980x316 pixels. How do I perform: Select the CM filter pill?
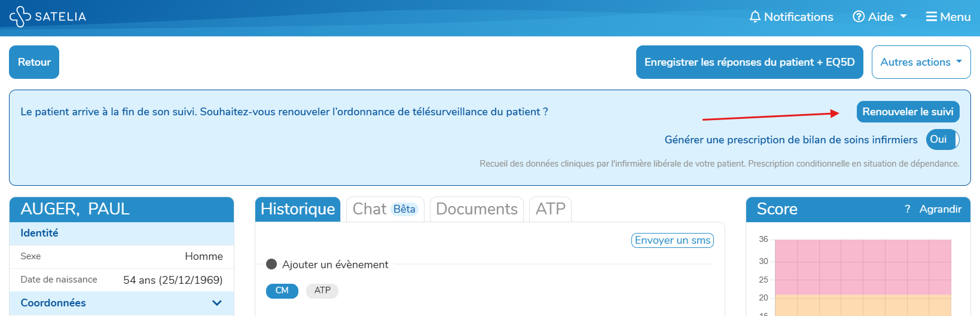pyautogui.click(x=282, y=290)
